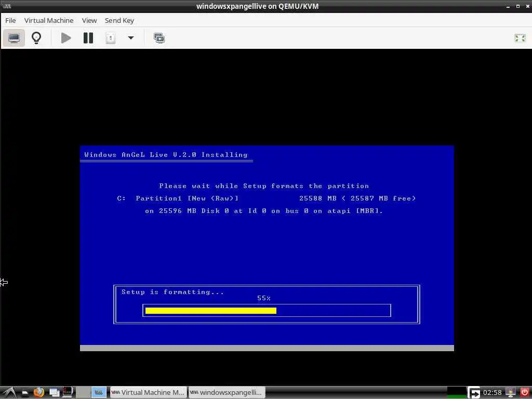Click the show desktop taskbar icon
The image size is (532, 399).
click(x=54, y=393)
